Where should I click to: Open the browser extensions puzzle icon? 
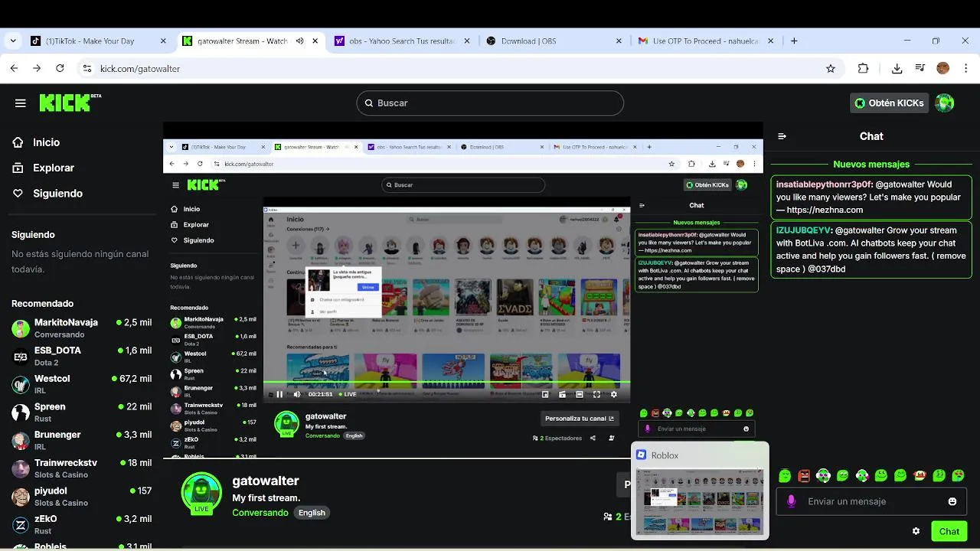click(863, 68)
